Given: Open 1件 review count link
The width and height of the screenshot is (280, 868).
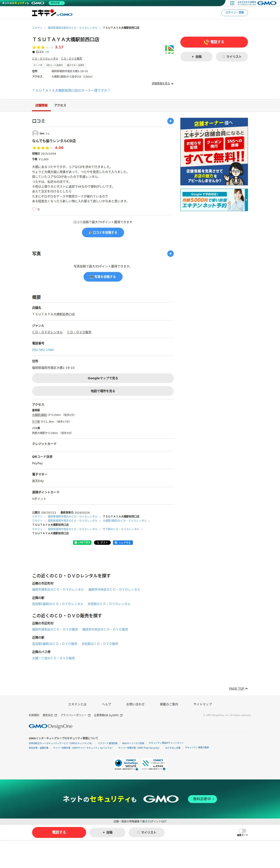Looking at the screenshot, I should (47, 52).
